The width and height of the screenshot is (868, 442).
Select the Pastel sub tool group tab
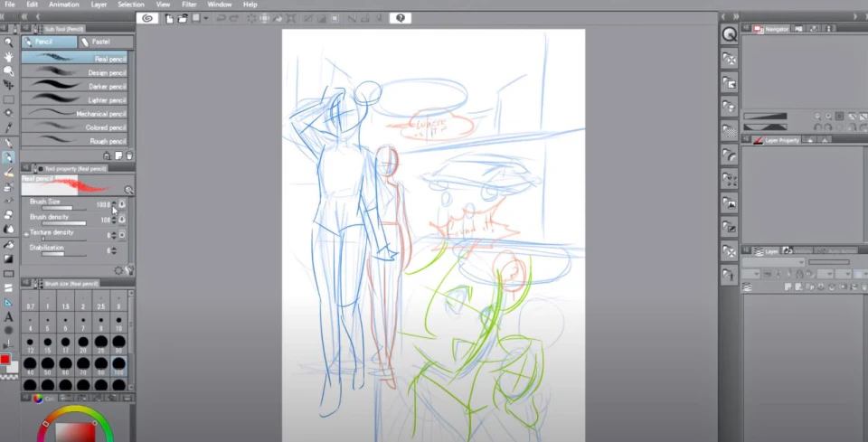pos(106,42)
